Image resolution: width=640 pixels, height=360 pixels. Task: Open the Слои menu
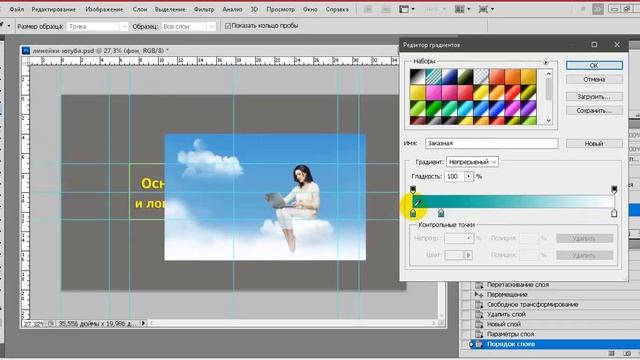click(140, 9)
